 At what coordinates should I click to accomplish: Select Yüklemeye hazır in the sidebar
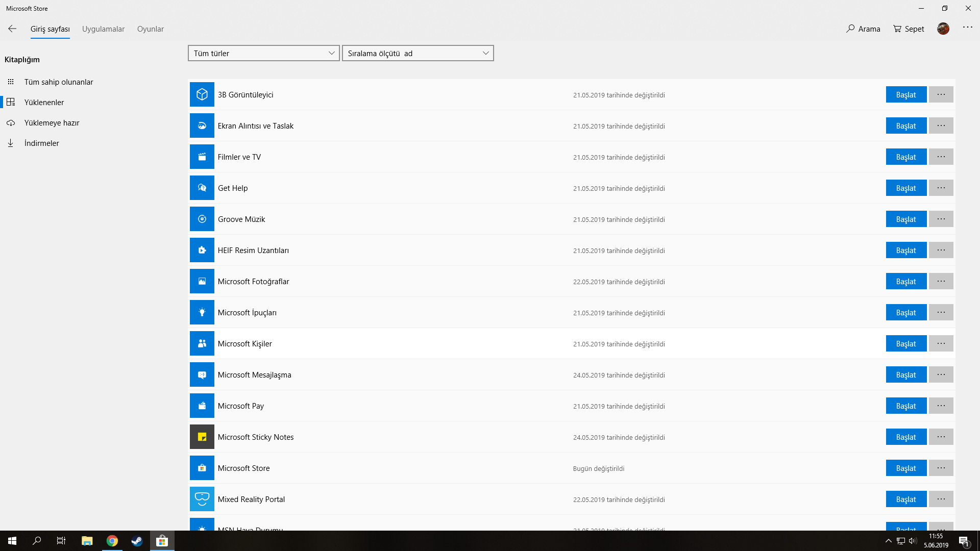tap(52, 123)
